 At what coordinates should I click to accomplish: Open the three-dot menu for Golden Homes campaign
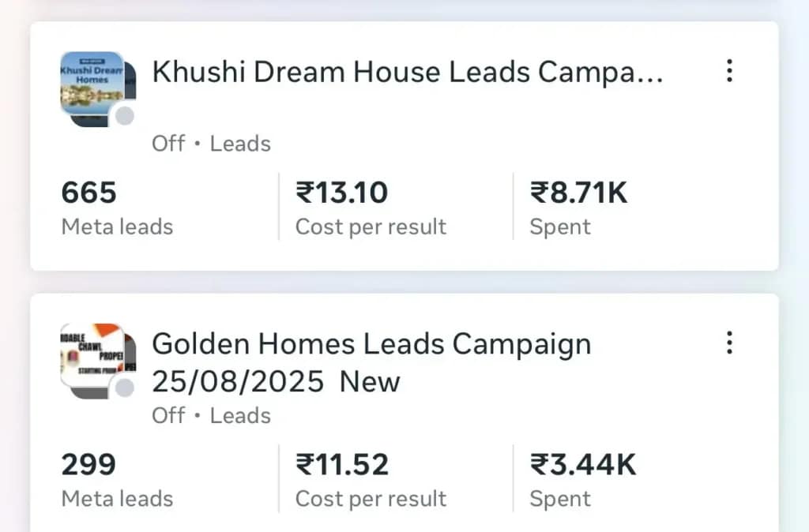(729, 343)
